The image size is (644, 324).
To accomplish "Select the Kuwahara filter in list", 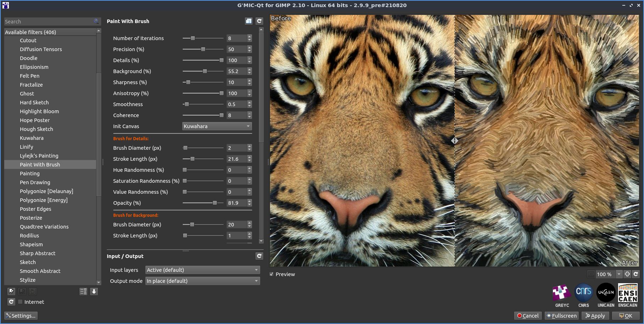I will [32, 138].
